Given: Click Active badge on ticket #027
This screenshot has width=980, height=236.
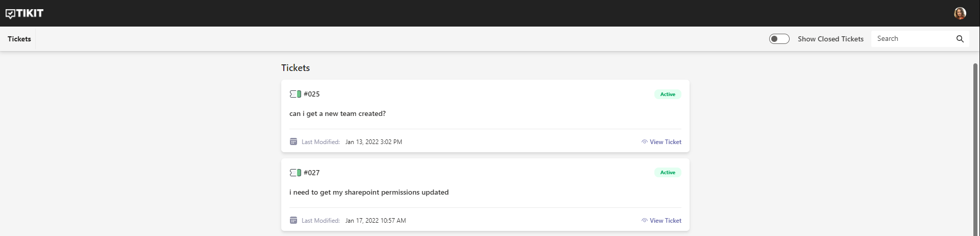Looking at the screenshot, I should [668, 173].
